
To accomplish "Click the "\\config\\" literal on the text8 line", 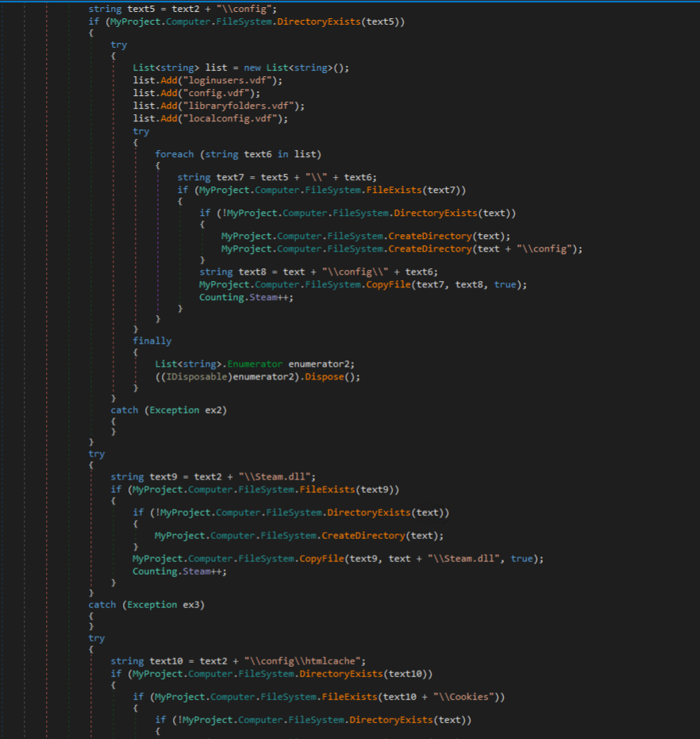I will (x=356, y=272).
